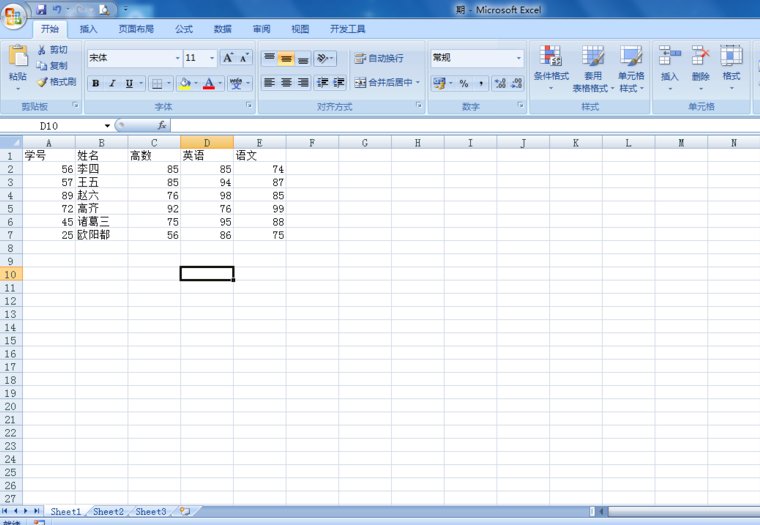This screenshot has height=525, width=760.
Task: Copy selection with 复制
Action: coord(52,65)
